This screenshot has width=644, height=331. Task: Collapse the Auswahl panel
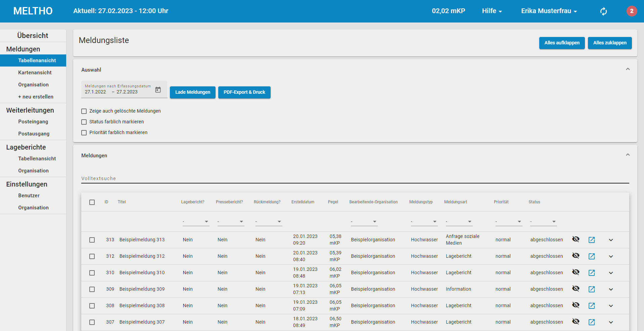coord(628,69)
